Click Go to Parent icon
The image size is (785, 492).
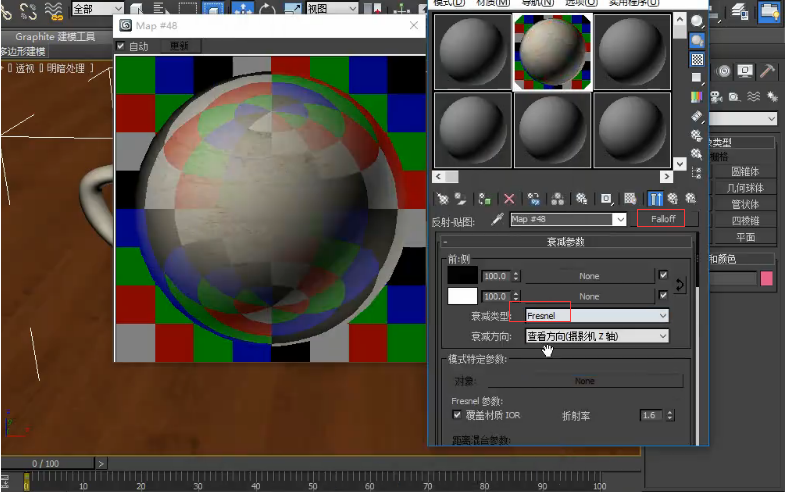point(672,199)
